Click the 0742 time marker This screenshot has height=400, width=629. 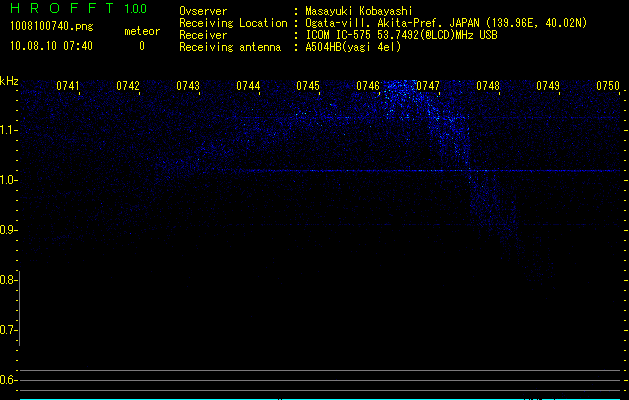click(128, 86)
